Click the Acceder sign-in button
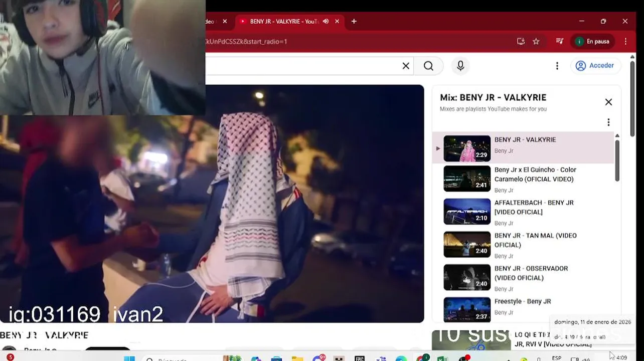 pos(595,66)
